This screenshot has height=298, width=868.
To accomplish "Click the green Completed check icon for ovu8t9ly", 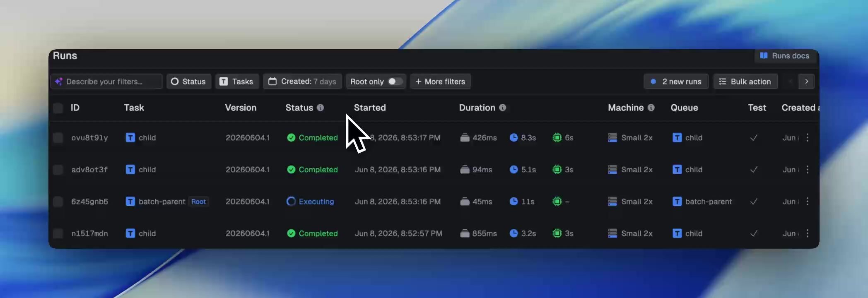I will point(291,138).
